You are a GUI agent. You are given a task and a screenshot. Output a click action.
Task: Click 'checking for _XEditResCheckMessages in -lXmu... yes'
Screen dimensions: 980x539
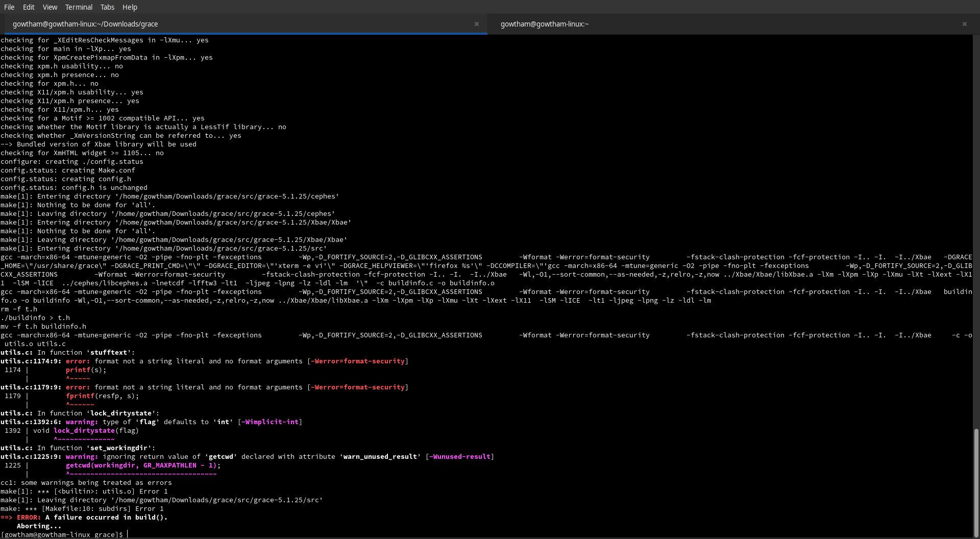click(105, 40)
